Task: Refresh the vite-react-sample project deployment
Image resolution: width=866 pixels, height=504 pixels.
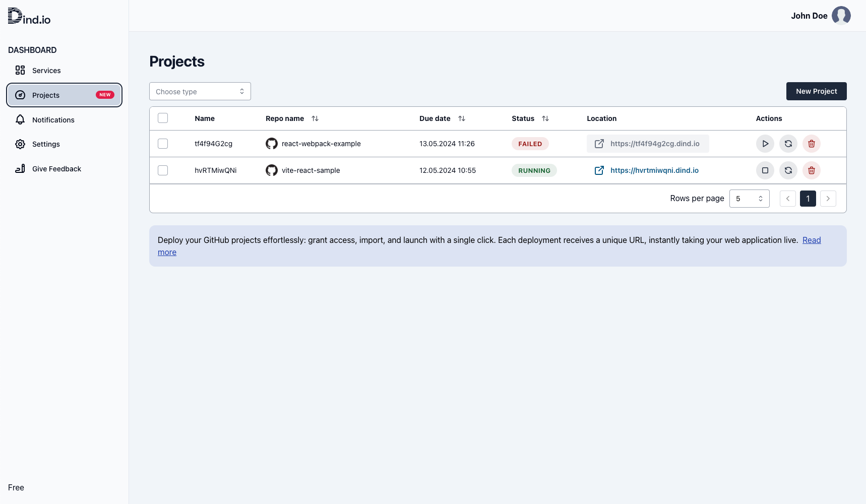Action: (788, 170)
